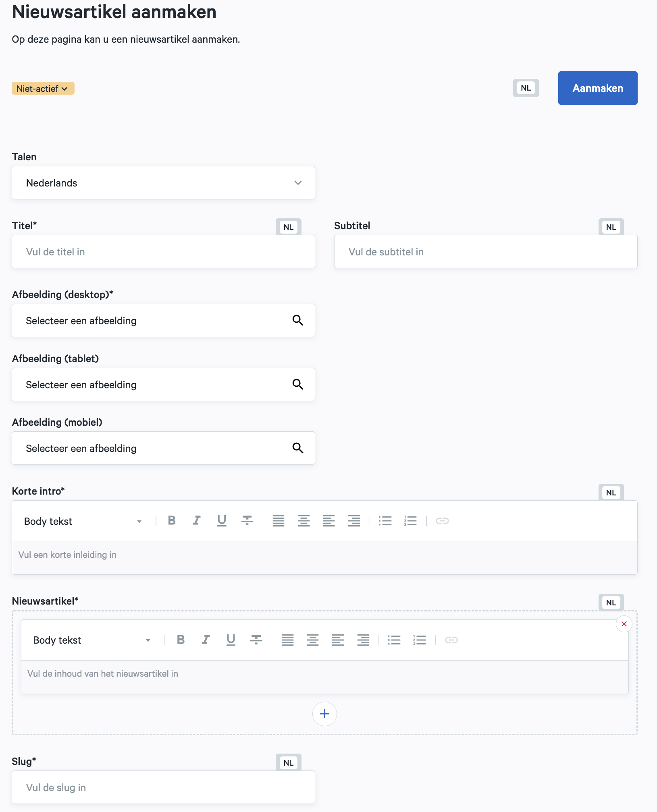Open Body tekst dropdown in Nieuwsartikel editor
Screen dimensions: 657x812
pyautogui.click(x=91, y=640)
